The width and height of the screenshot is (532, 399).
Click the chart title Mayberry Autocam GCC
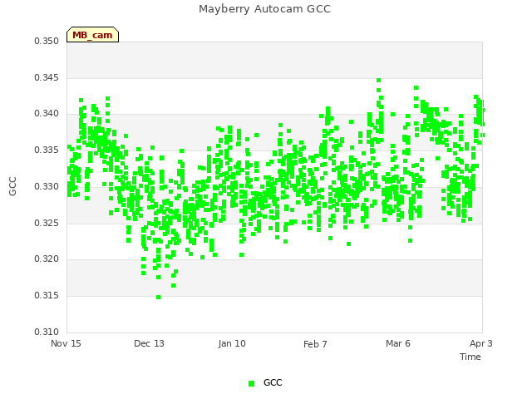click(264, 9)
